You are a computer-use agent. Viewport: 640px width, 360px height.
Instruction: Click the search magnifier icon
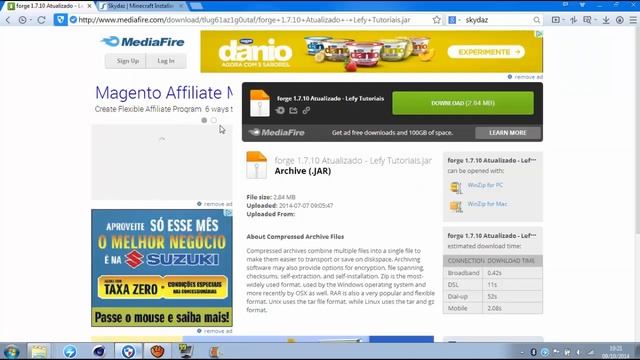[536, 20]
